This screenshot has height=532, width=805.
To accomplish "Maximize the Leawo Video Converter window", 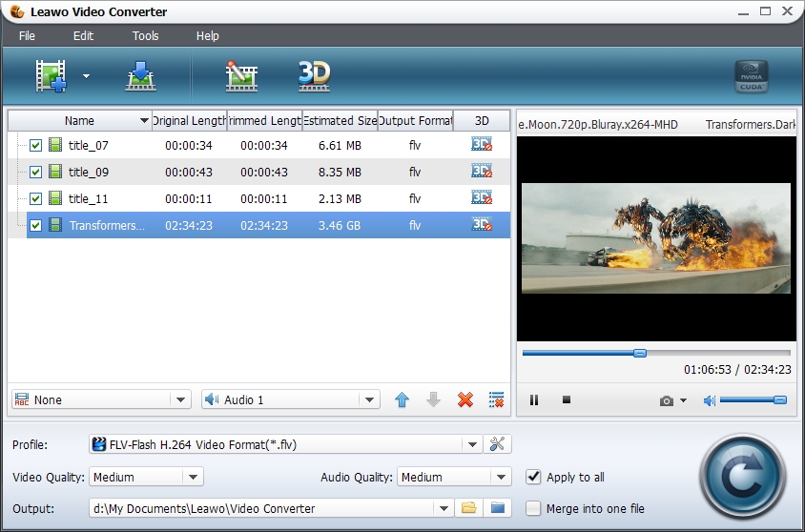I will (x=766, y=11).
